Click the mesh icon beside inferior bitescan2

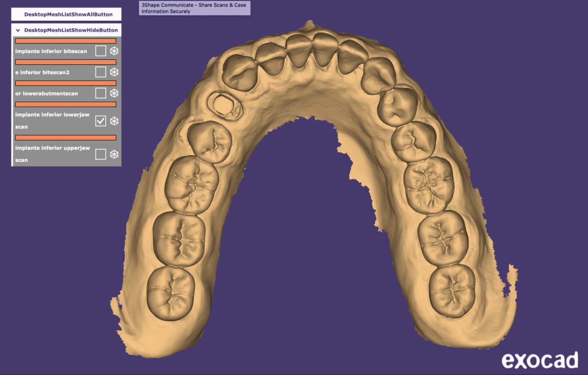(114, 72)
